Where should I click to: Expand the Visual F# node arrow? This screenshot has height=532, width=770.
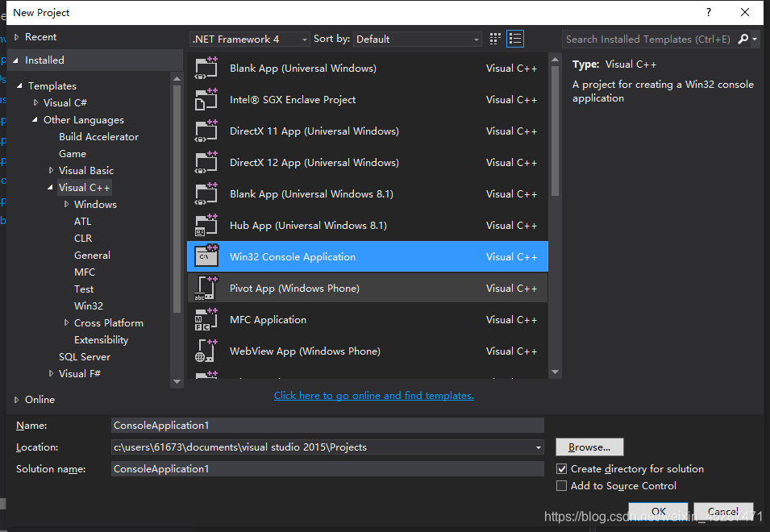click(51, 373)
